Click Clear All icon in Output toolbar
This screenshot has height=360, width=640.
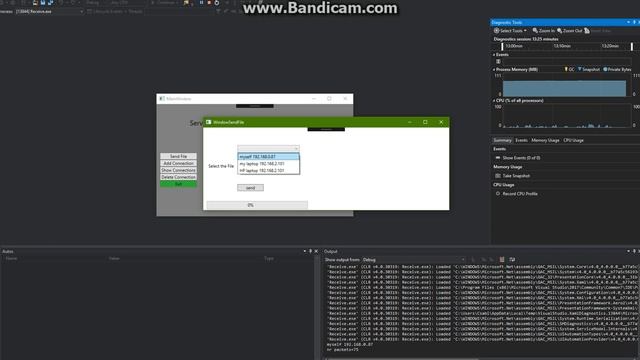[x=502, y=260]
